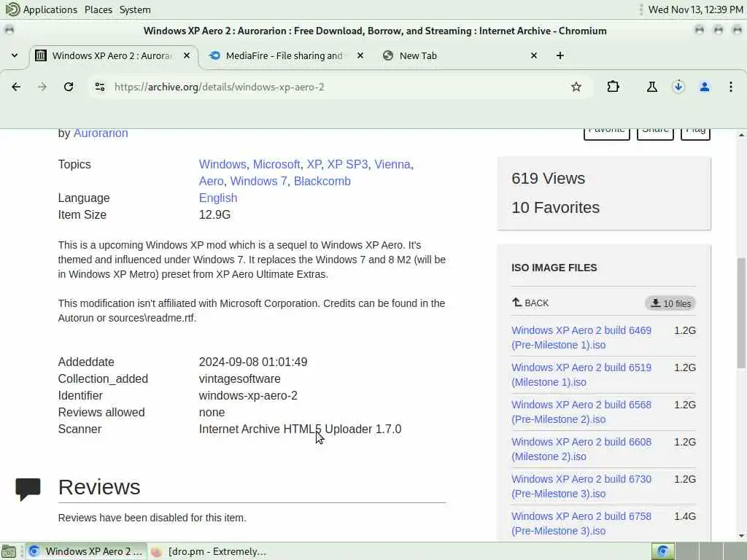Click BACK in ISO image files panel
747x560 pixels.
(x=530, y=303)
